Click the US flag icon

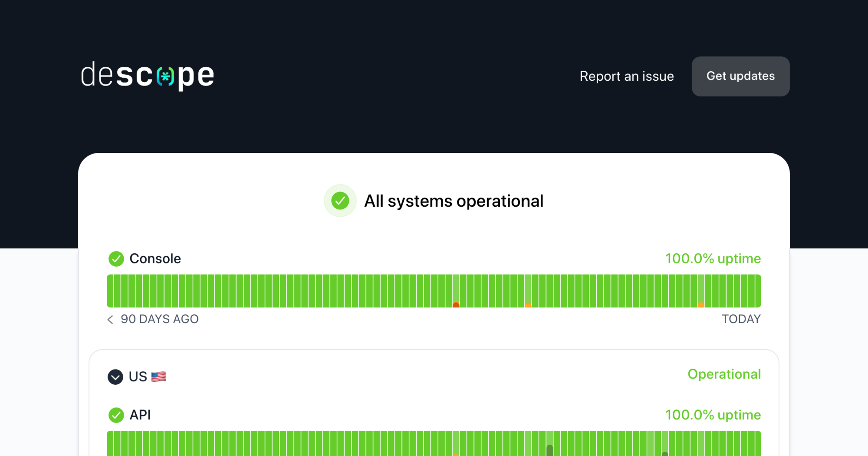coord(158,376)
